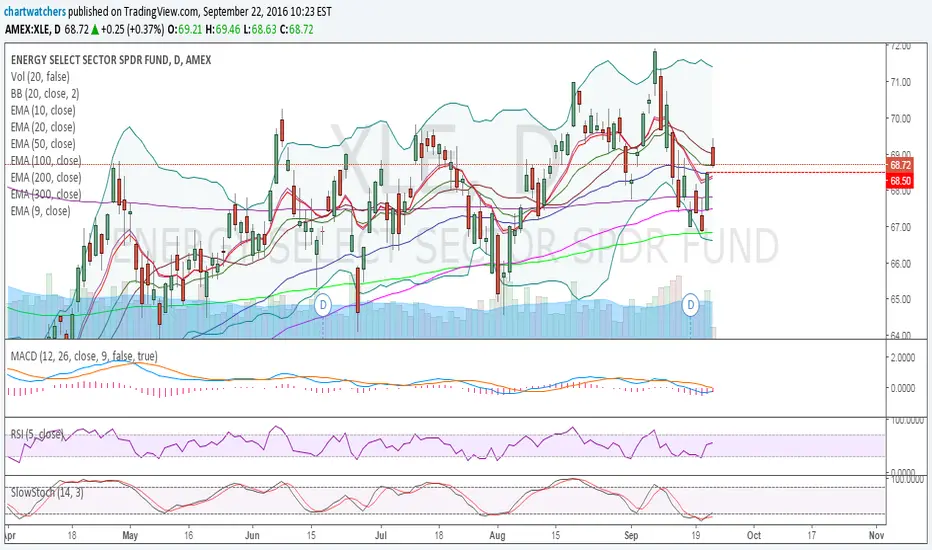Select the EMA (300, close) legend entry

[x=46, y=194]
